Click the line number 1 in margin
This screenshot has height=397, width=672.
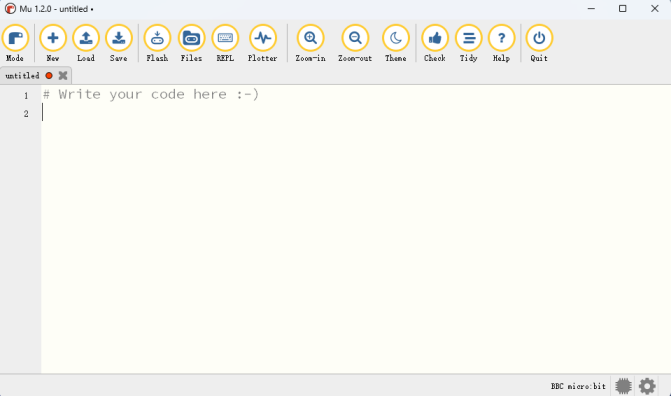[26, 95]
